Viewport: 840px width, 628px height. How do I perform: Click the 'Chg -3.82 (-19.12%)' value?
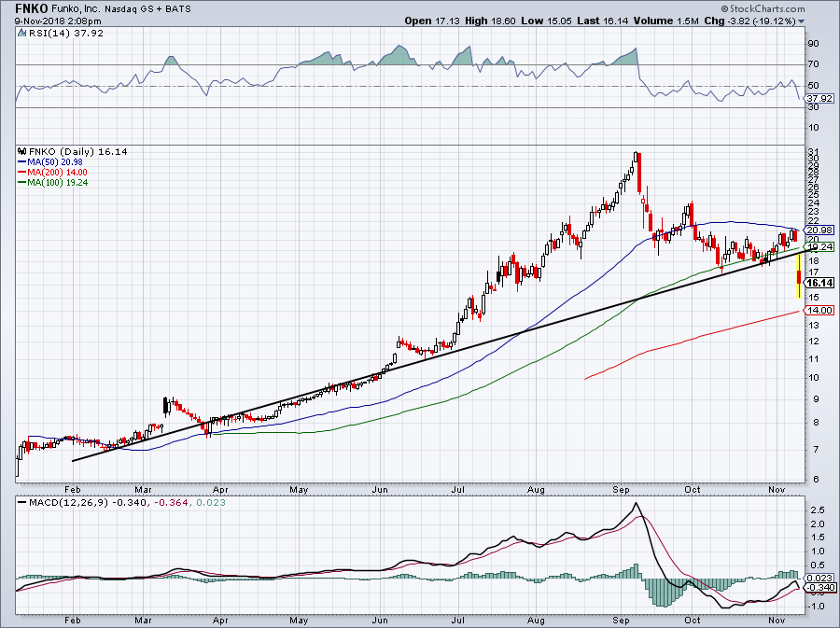click(750, 21)
